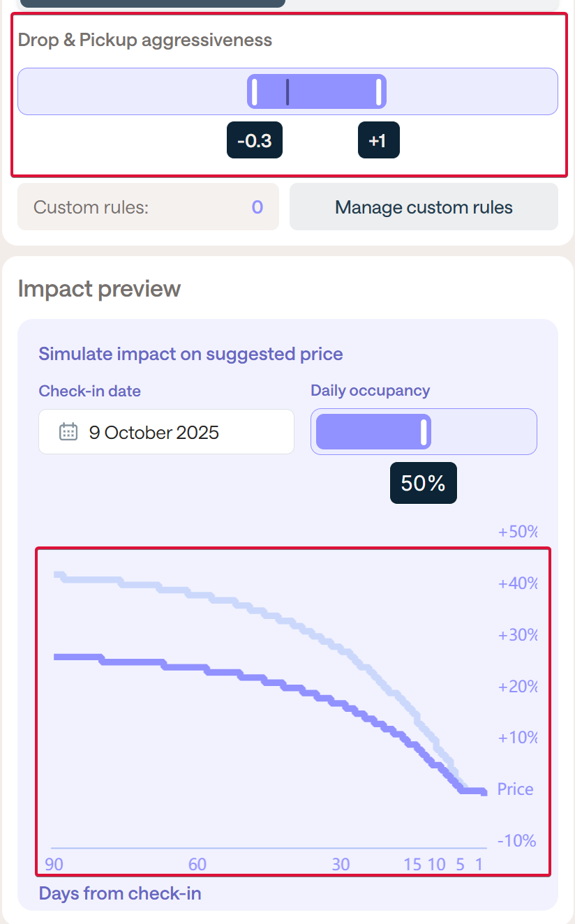
Task: Click the Daily occupancy slider handle
Action: click(x=424, y=432)
